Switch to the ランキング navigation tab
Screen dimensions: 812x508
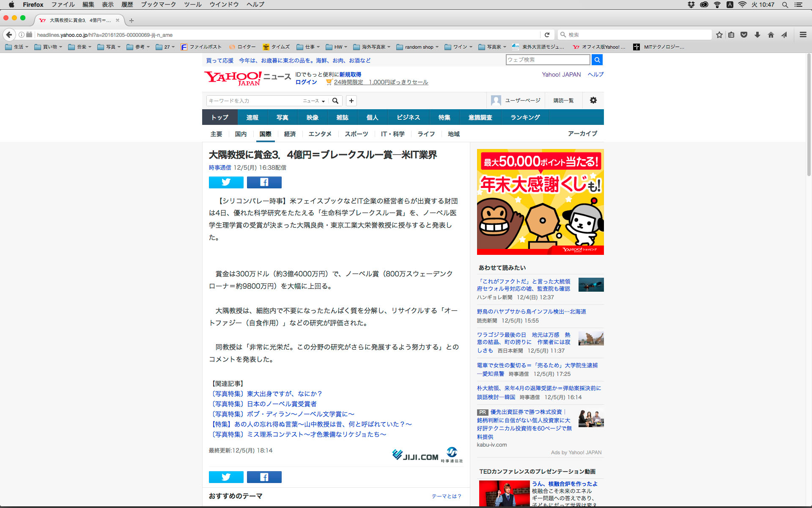tap(525, 117)
